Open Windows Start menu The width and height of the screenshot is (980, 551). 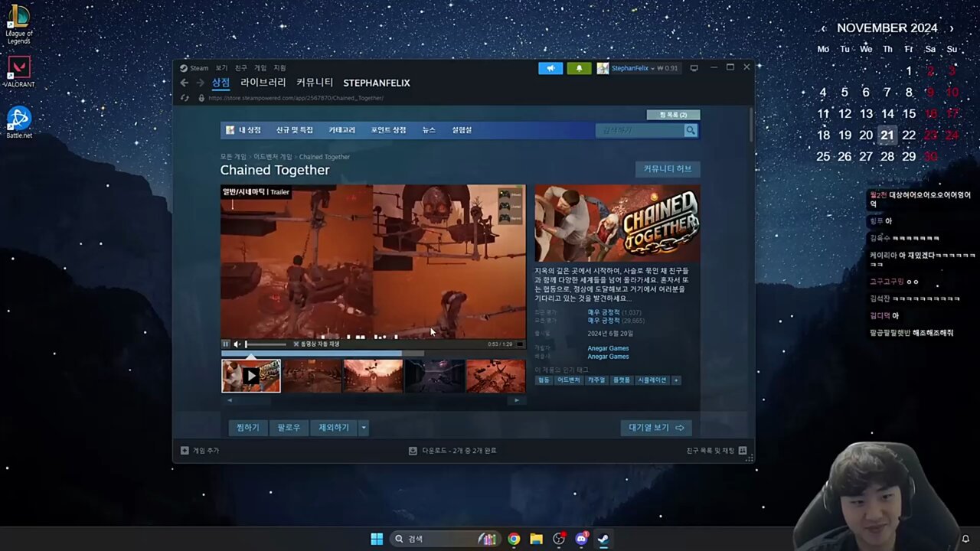tap(377, 539)
